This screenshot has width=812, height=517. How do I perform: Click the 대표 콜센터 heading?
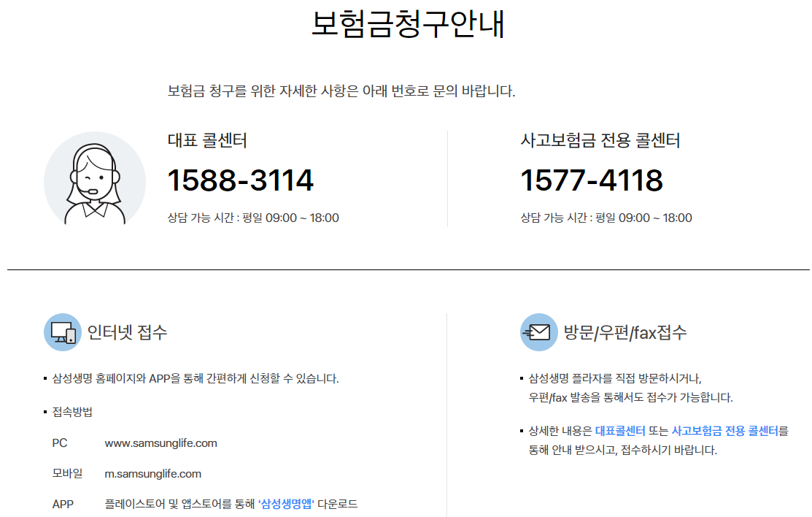(207, 140)
